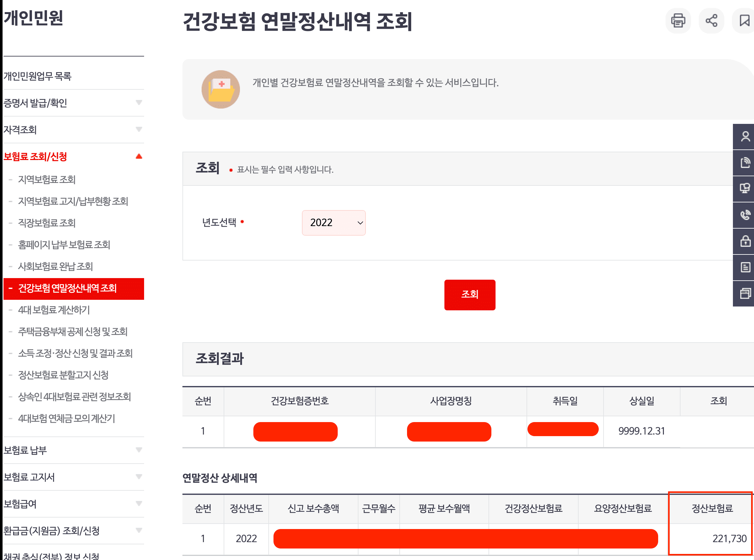Open the user profile icon on right sidebar
Image resolution: width=754 pixels, height=560 pixels.
(744, 137)
